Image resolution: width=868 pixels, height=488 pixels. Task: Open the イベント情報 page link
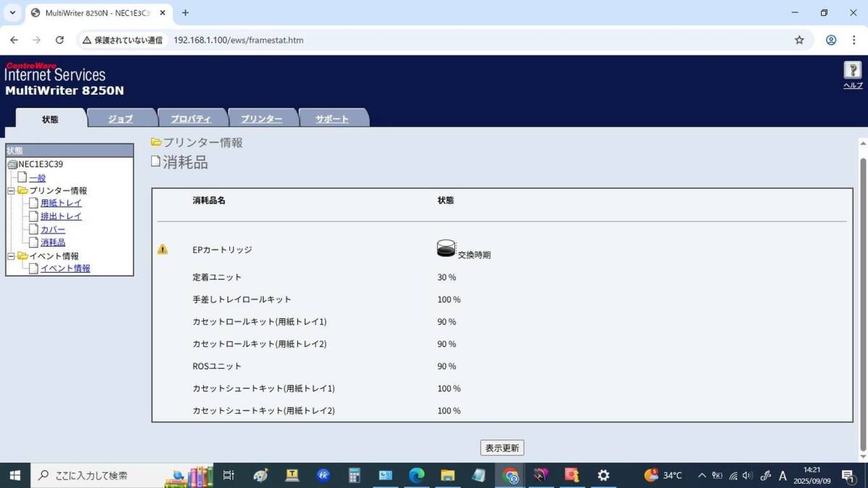point(65,268)
